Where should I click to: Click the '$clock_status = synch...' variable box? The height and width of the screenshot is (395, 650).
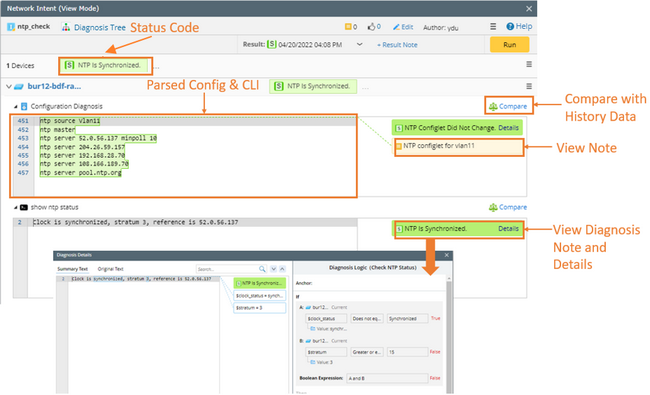click(x=260, y=296)
